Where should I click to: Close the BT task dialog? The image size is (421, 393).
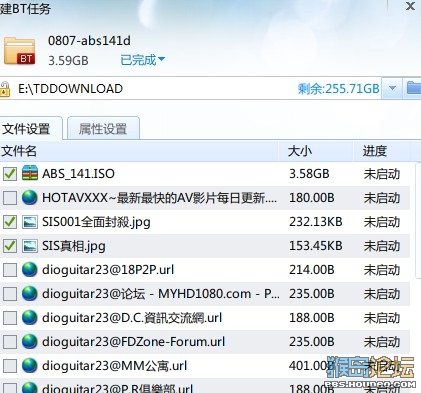[x=410, y=6]
